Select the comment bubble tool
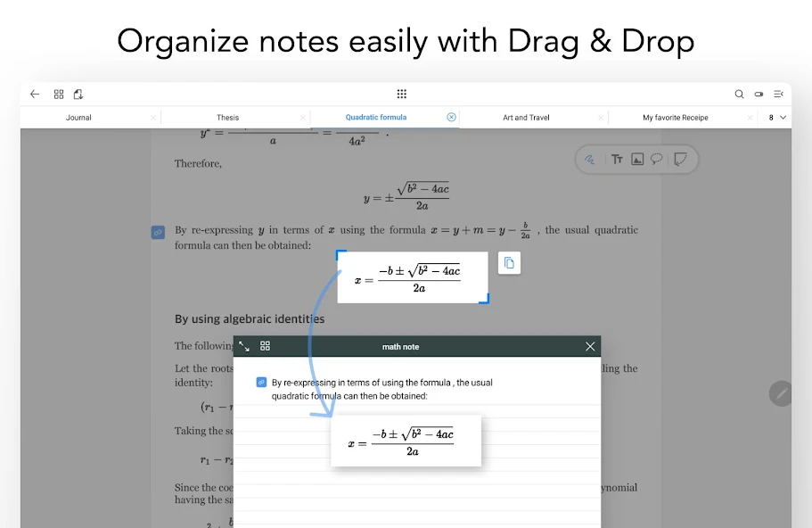 point(657,160)
